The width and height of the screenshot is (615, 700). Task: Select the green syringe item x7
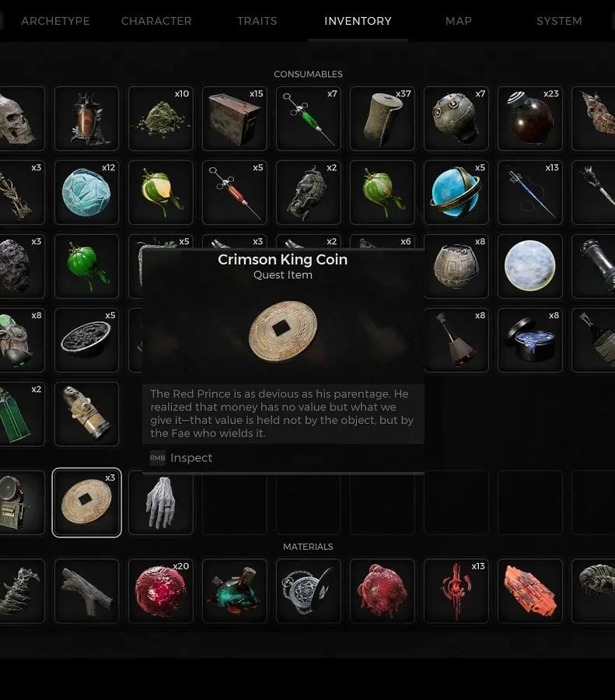pyautogui.click(x=309, y=118)
